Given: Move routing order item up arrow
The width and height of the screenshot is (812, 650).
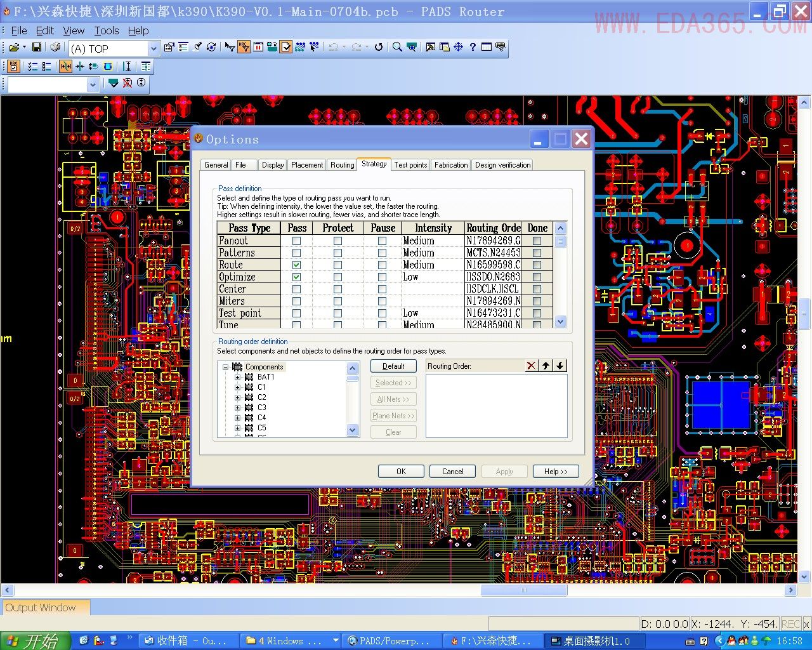Looking at the screenshot, I should pos(546,366).
